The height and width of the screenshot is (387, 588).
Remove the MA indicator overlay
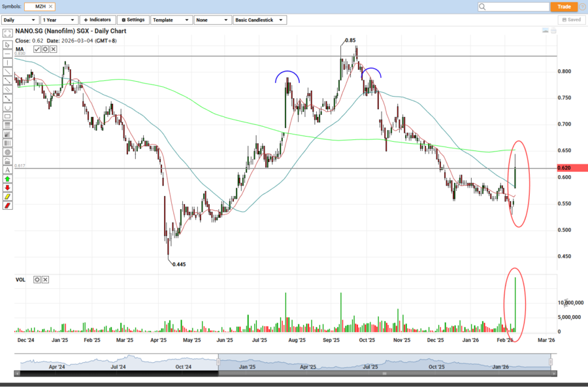[x=54, y=49]
